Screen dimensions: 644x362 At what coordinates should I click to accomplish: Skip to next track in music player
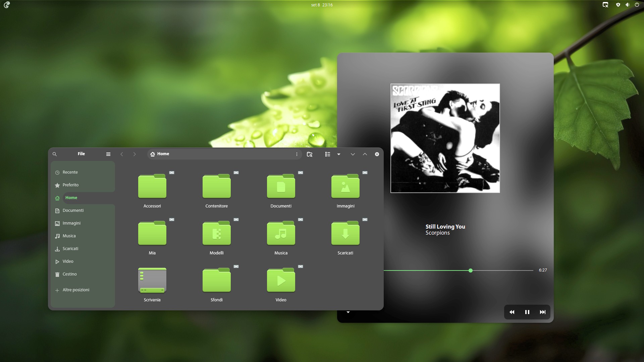pos(543,312)
